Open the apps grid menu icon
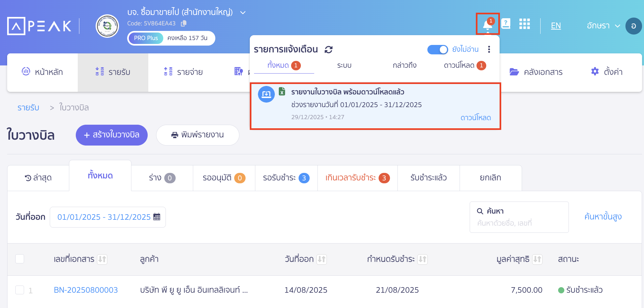The image size is (644, 308). point(524,24)
